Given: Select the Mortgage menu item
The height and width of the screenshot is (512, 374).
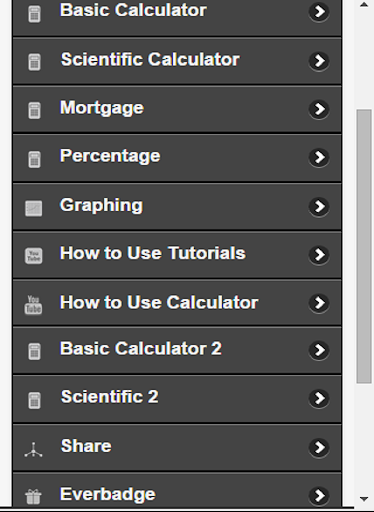Looking at the screenshot, I should point(177,109).
